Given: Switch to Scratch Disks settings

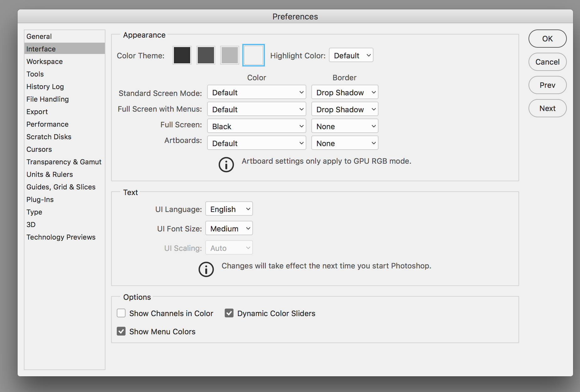Looking at the screenshot, I should tap(49, 137).
